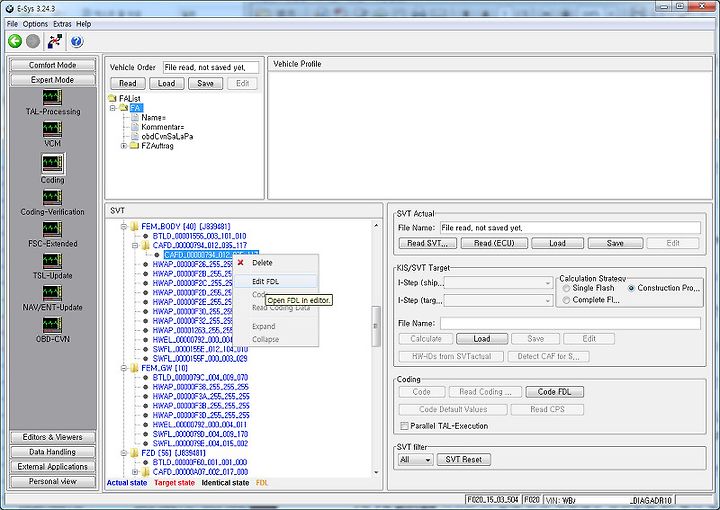The width and height of the screenshot is (720, 510).
Task: Click the SVT tree scrollbar thumb
Action: pos(376,326)
